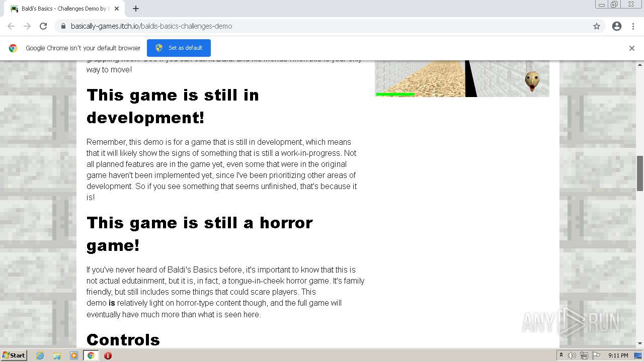644x362 pixels.
Task: Open the Action Center flag icon
Action: point(595,355)
